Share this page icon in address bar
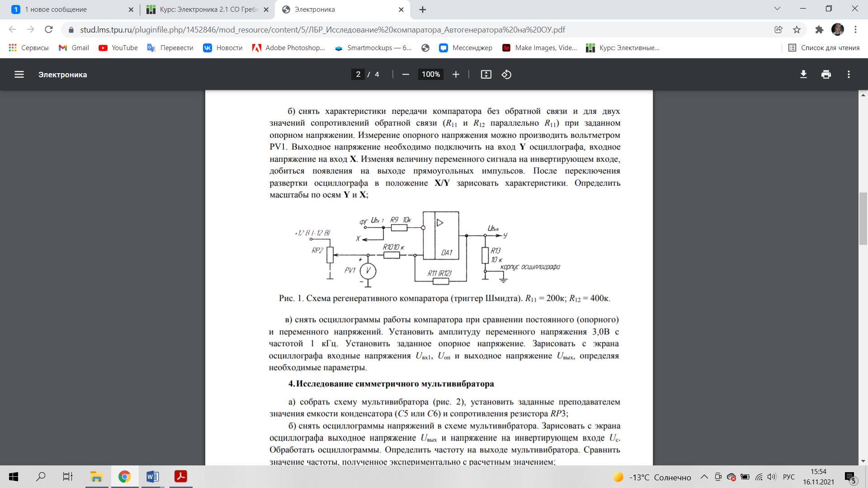The width and height of the screenshot is (868, 488). coord(778,29)
